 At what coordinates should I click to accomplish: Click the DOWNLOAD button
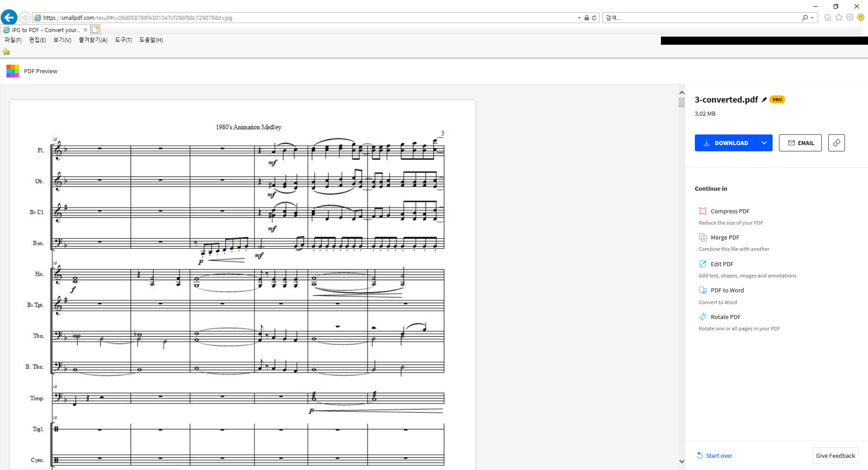tap(726, 143)
